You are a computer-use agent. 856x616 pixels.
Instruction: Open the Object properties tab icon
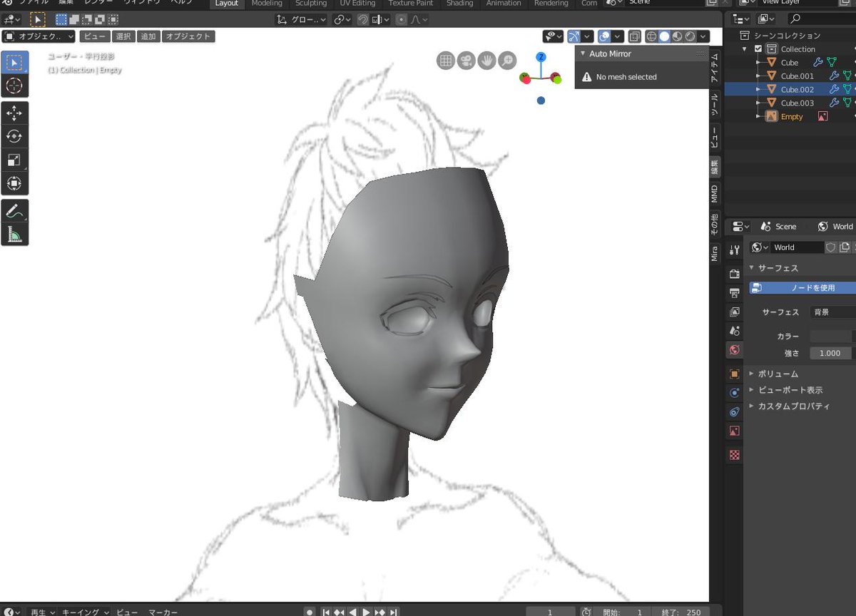pos(735,374)
